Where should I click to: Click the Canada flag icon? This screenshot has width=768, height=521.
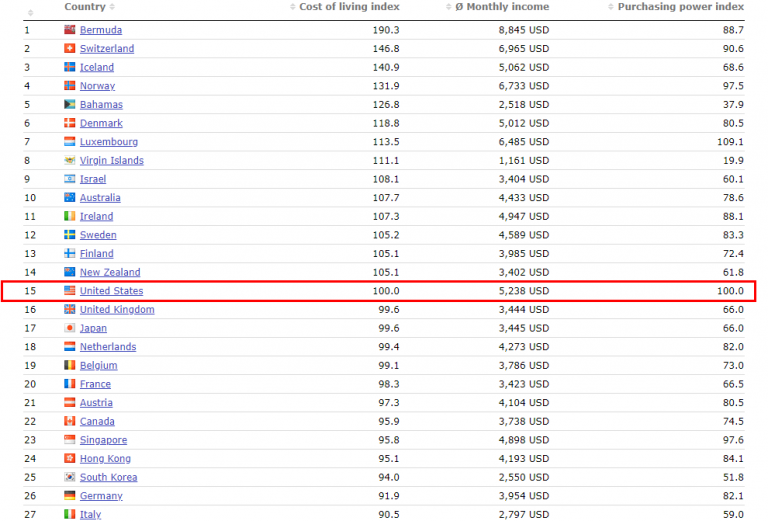[x=70, y=421]
